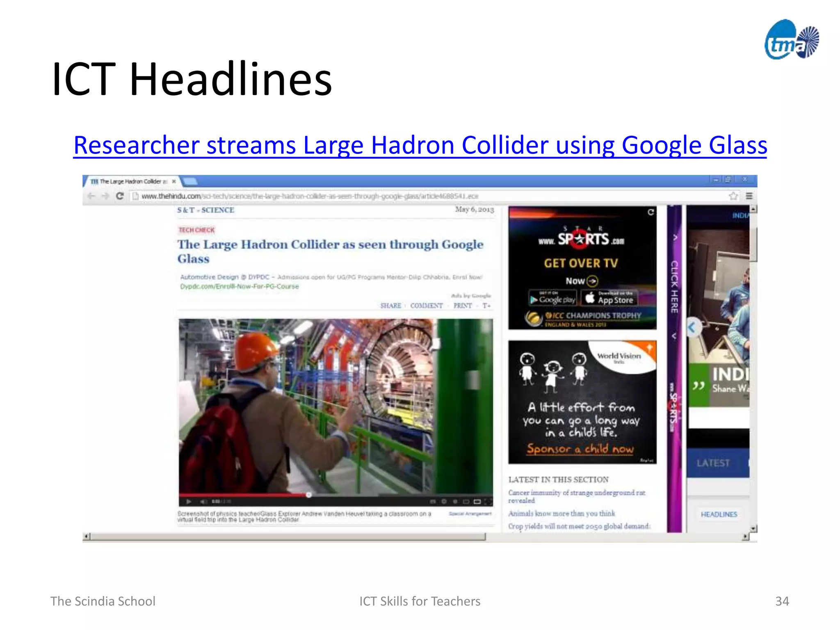Click the Star Sports GET OVER TV ad
840x630 pixels.
click(x=582, y=267)
